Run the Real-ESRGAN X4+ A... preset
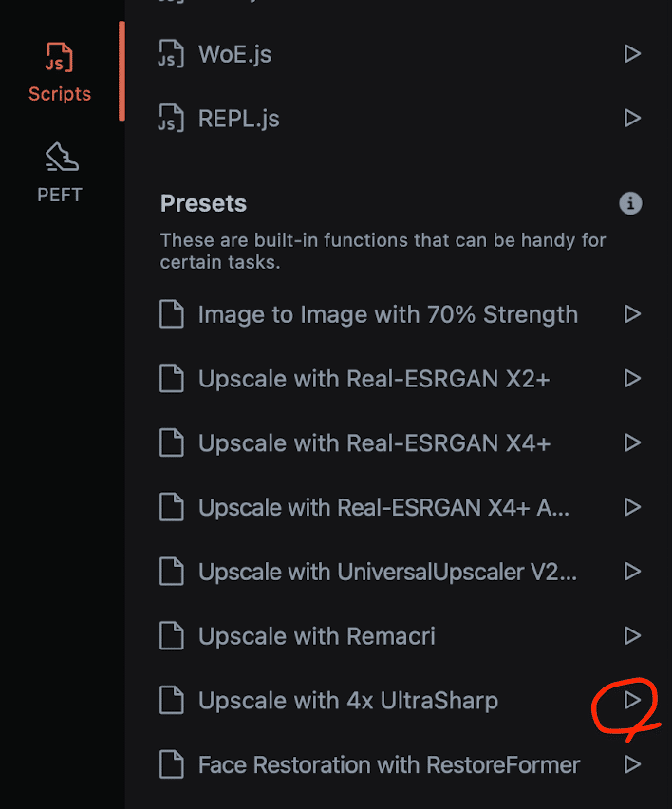This screenshot has width=672, height=809. point(631,507)
